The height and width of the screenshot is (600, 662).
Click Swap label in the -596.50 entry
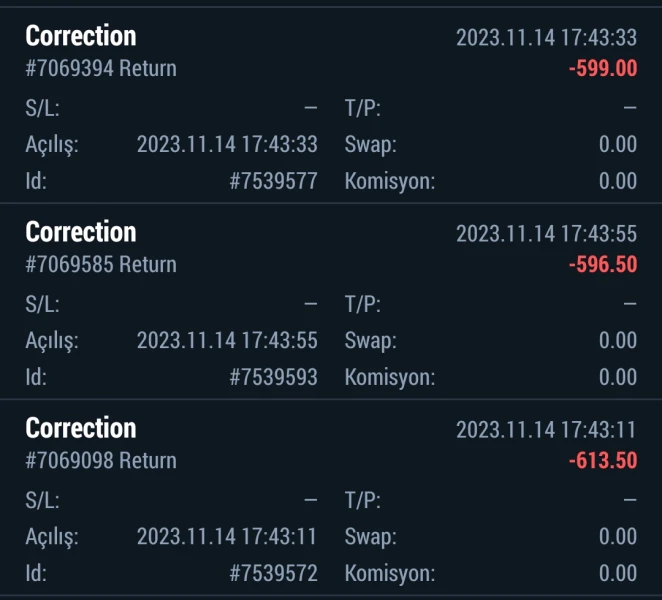pyautogui.click(x=370, y=341)
